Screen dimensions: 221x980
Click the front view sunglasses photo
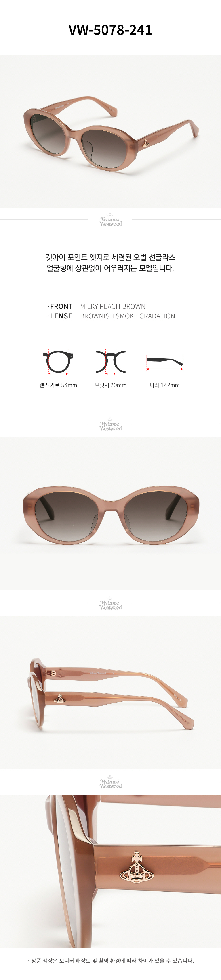110,513
